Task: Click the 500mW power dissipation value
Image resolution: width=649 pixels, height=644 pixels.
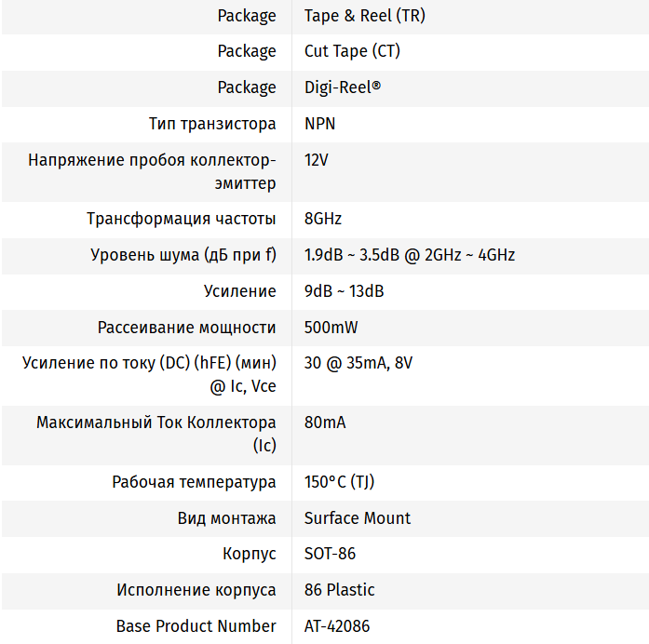Action: click(x=331, y=328)
